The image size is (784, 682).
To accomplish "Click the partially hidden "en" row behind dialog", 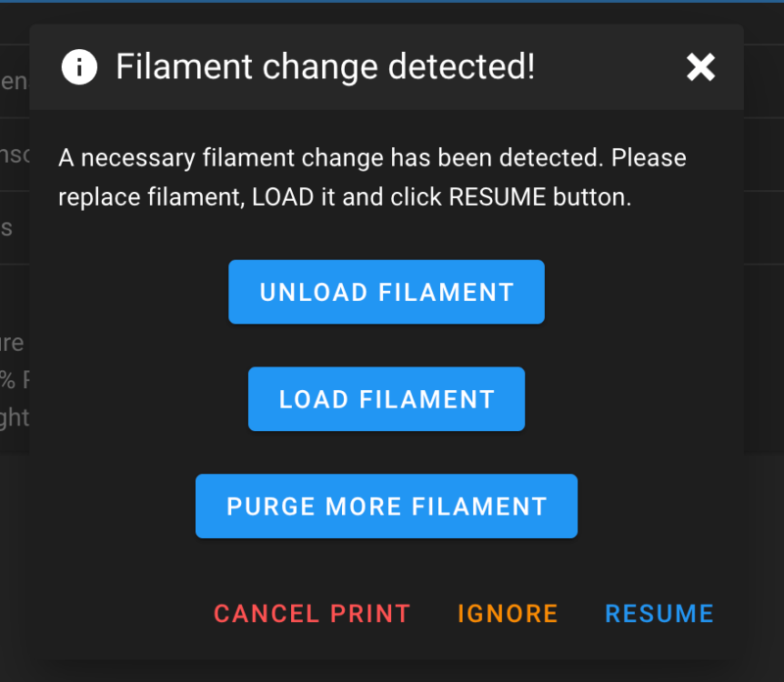I will pos(14,81).
